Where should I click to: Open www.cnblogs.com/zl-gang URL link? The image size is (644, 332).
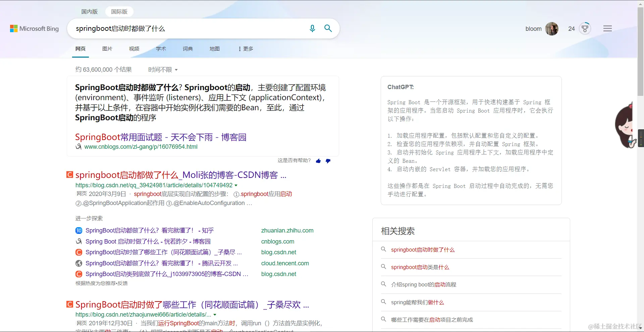click(x=141, y=147)
